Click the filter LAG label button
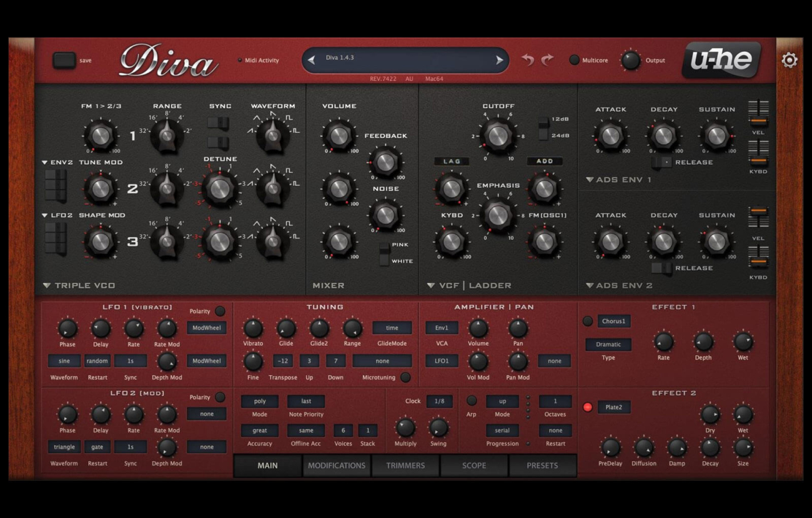 tap(451, 162)
